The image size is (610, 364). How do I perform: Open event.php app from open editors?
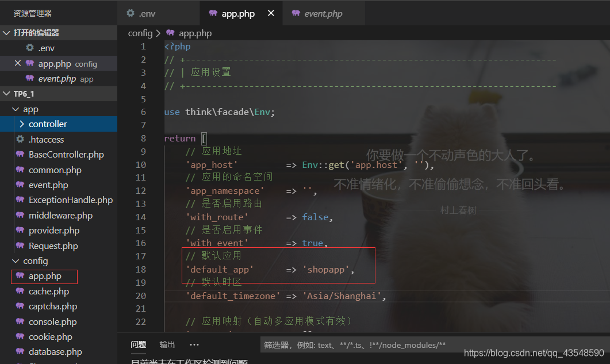(58, 78)
